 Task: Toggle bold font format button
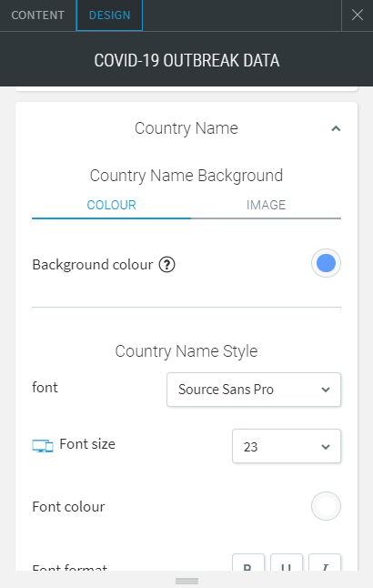click(248, 563)
